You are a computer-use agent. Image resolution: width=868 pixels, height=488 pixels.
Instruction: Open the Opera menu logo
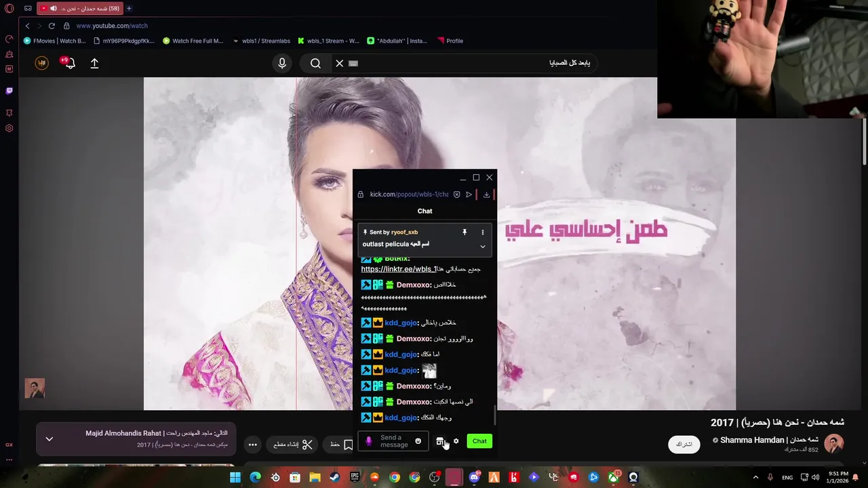9,9
